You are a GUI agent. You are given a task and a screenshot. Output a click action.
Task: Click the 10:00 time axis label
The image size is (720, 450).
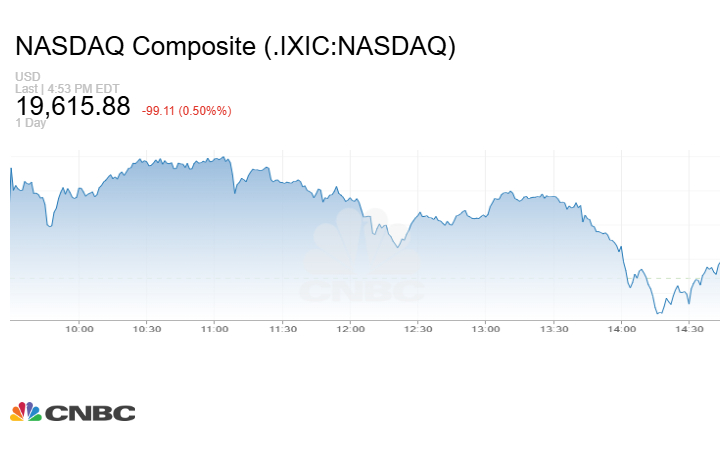(79, 329)
